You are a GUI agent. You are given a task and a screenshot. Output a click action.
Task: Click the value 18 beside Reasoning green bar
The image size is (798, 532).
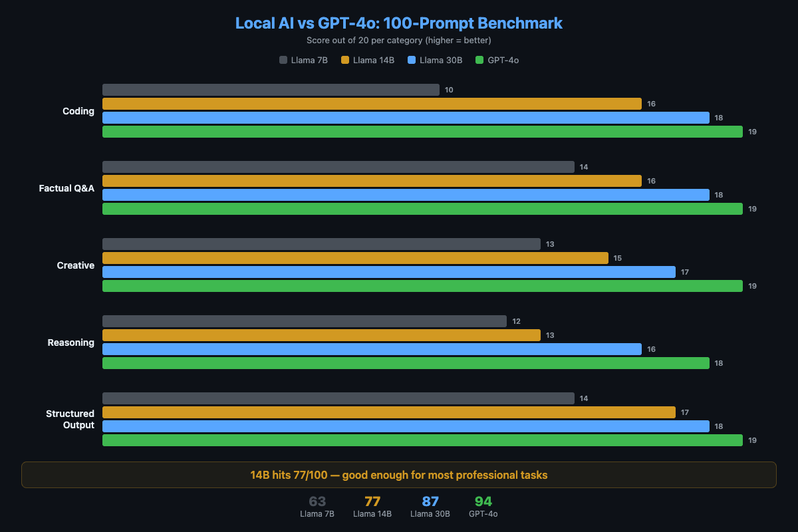pyautogui.click(x=719, y=363)
